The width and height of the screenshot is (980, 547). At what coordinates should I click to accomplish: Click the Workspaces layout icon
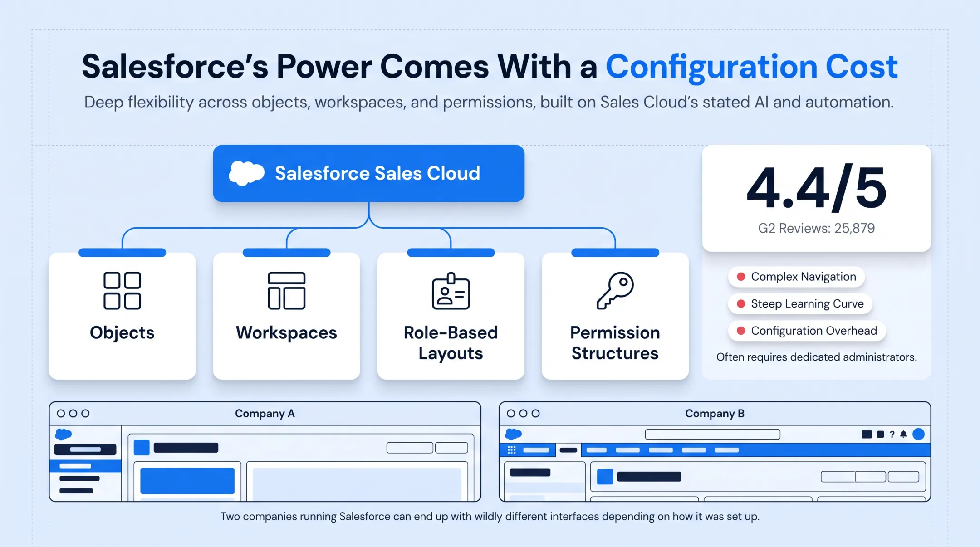[286, 291]
